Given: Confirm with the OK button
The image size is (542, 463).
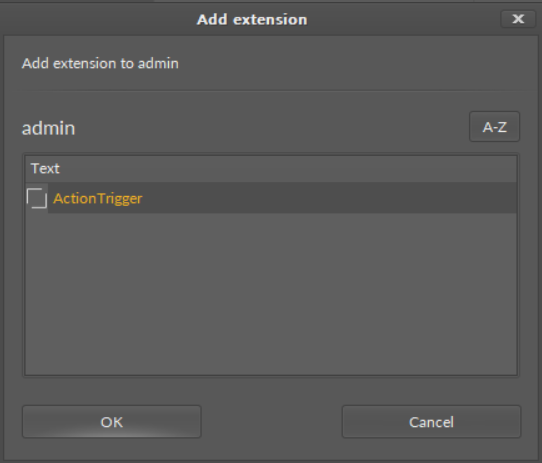Looking at the screenshot, I should tap(112, 422).
